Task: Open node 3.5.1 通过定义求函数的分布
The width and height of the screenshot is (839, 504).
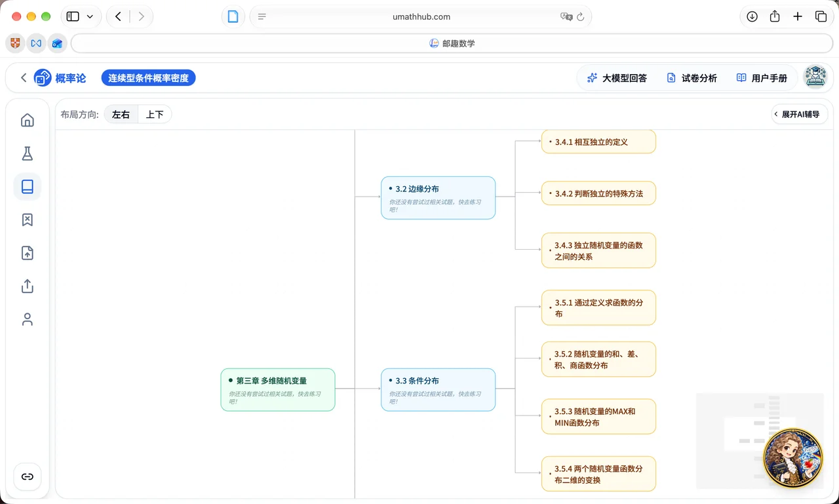Action: [x=598, y=308]
